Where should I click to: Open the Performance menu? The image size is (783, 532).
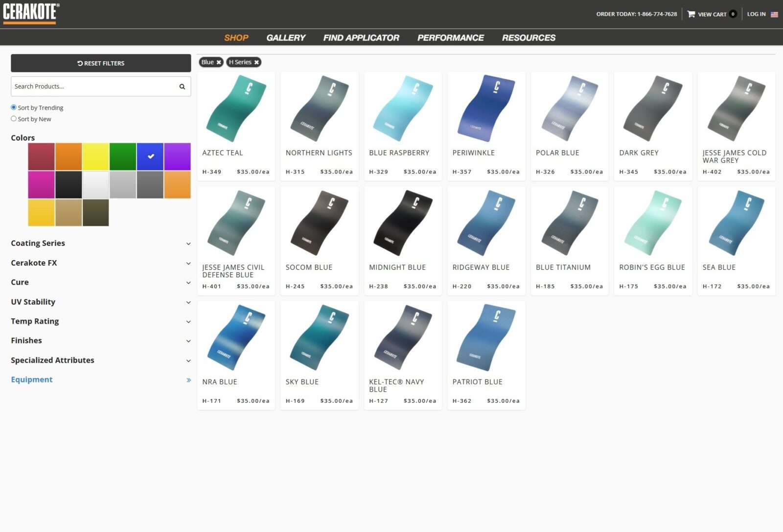(x=451, y=38)
